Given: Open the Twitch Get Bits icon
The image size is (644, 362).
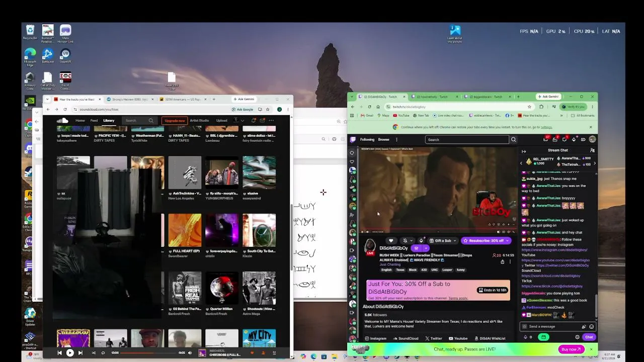Looking at the screenshot, I should (574, 140).
